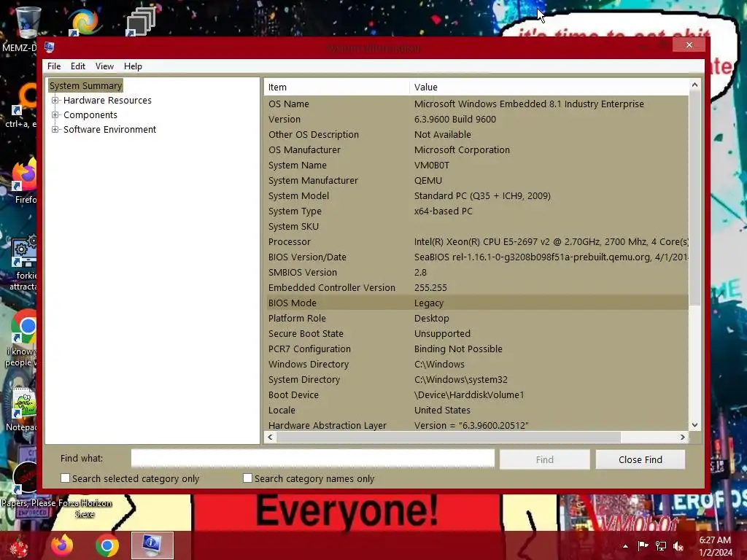Select the Locale row
The width and height of the screenshot is (747, 560).
pos(476,410)
